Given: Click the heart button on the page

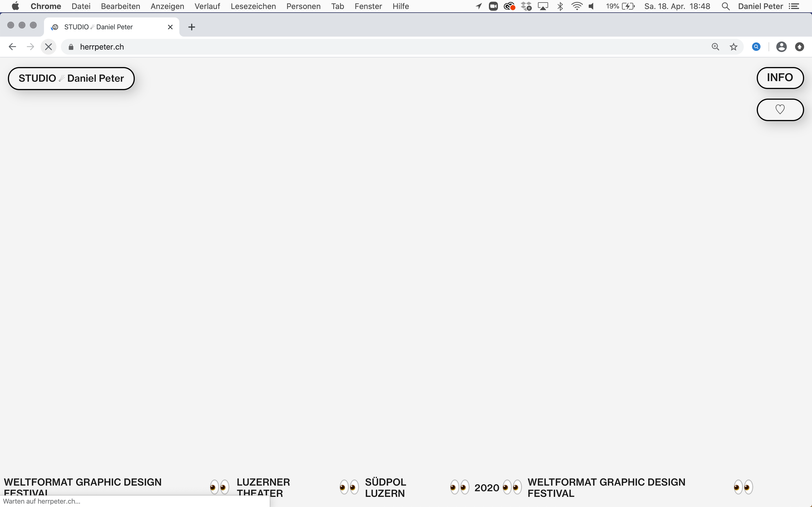Looking at the screenshot, I should 780,110.
